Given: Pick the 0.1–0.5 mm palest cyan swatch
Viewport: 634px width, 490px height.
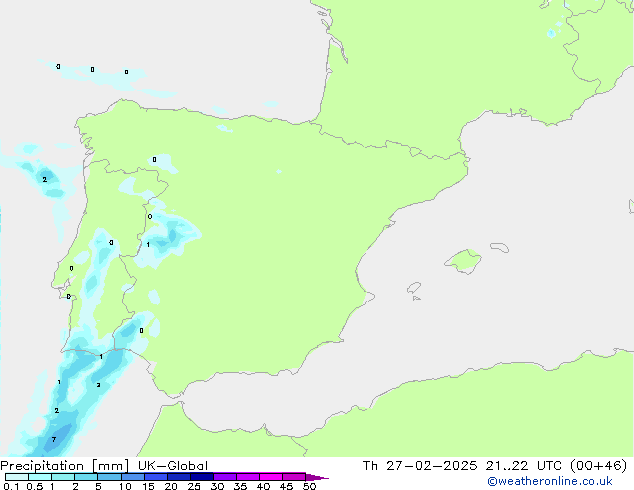Looking at the screenshot, I should [17, 477].
